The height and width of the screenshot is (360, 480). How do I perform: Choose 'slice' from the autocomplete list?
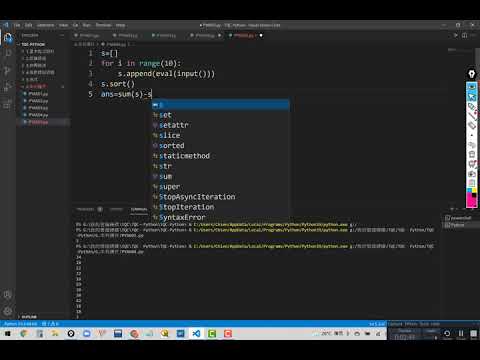221,135
